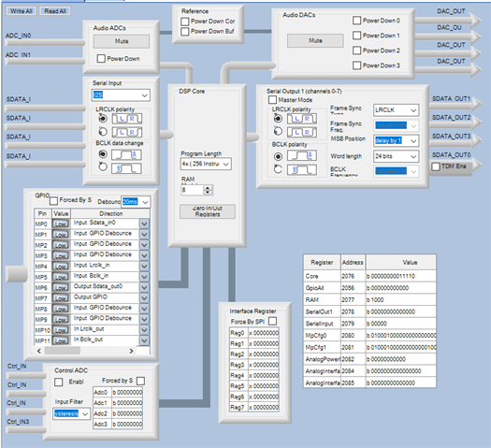The height and width of the screenshot is (448, 491).
Task: Click the RAM value input field
Action: (193, 190)
